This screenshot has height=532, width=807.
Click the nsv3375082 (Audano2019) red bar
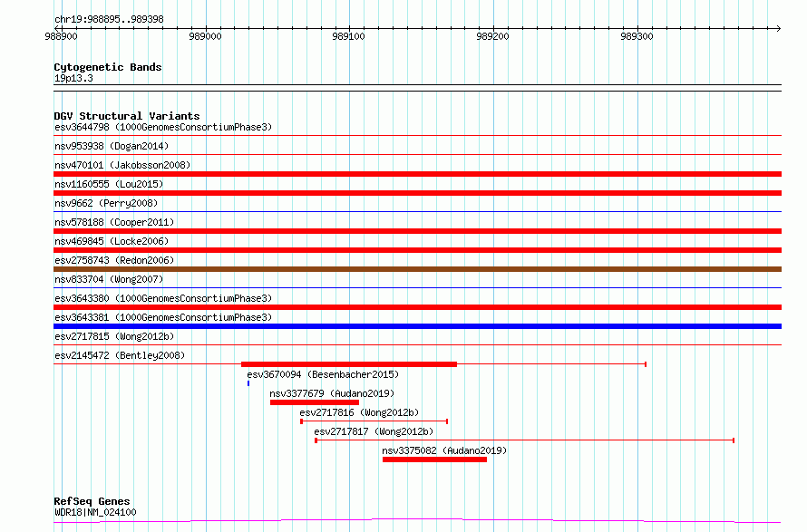tap(434, 459)
